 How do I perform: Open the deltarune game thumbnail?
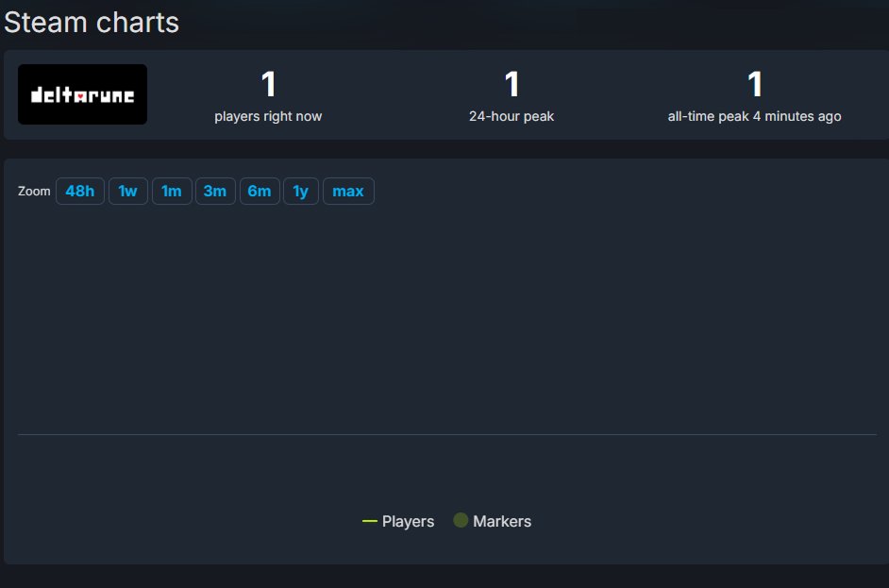pos(83,94)
